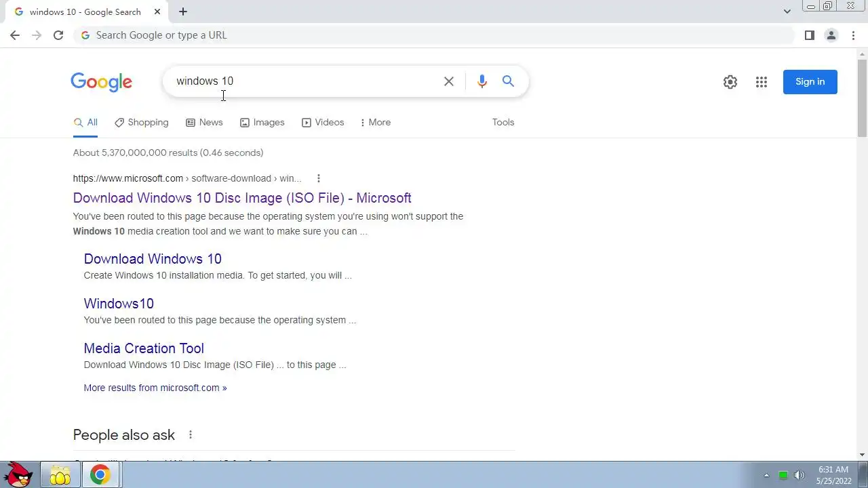
Task: Start a voice search with the microphone
Action: click(482, 81)
